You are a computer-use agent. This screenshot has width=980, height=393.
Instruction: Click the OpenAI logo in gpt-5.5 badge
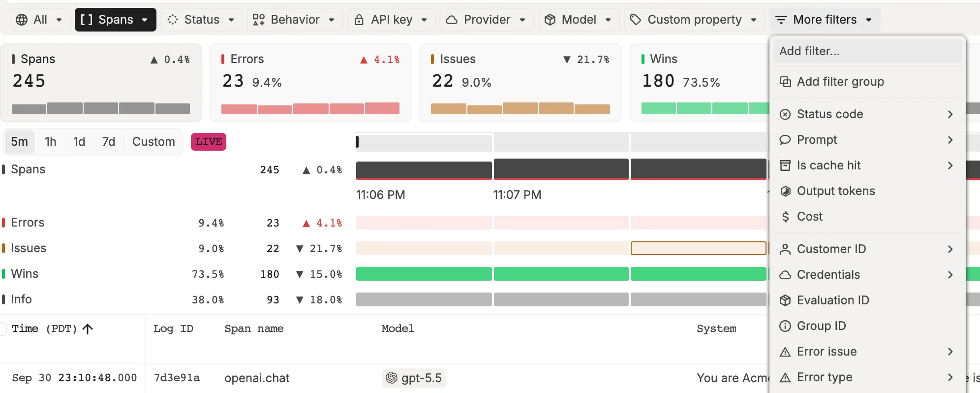click(x=392, y=378)
